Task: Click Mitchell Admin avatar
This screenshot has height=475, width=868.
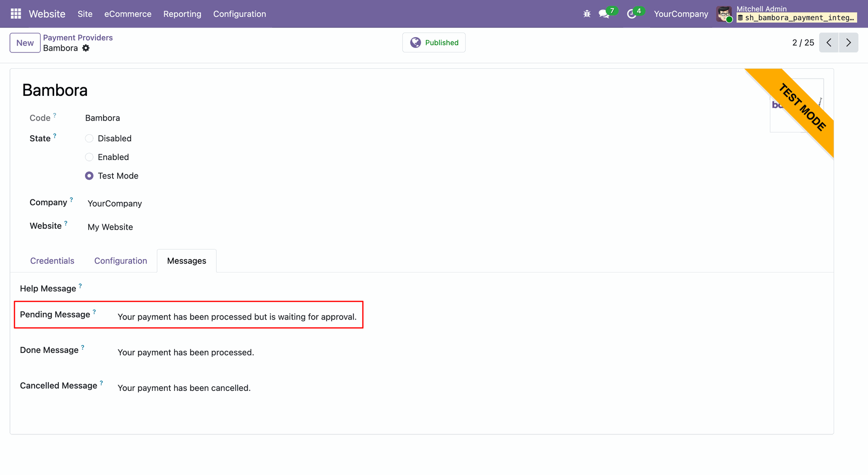Action: pyautogui.click(x=725, y=14)
